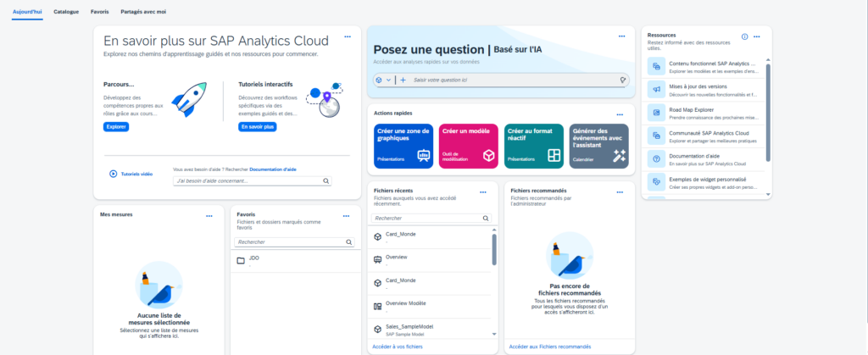Click Road Map Explorer title text

pyautogui.click(x=692, y=109)
